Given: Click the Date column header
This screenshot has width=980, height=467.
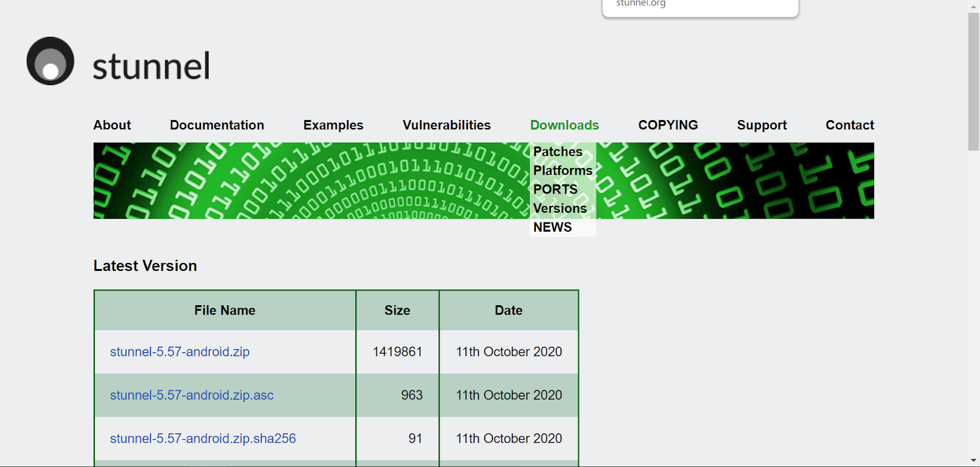Looking at the screenshot, I should (509, 311).
